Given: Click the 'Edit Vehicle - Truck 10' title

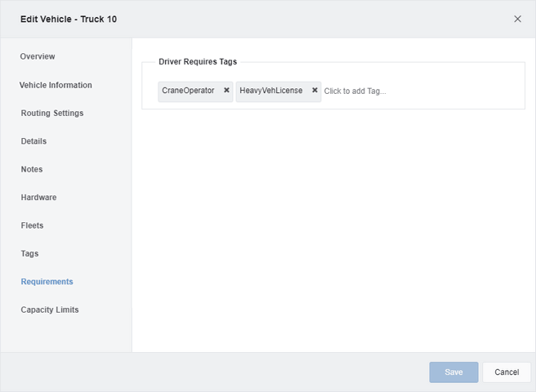Looking at the screenshot, I should 69,19.
